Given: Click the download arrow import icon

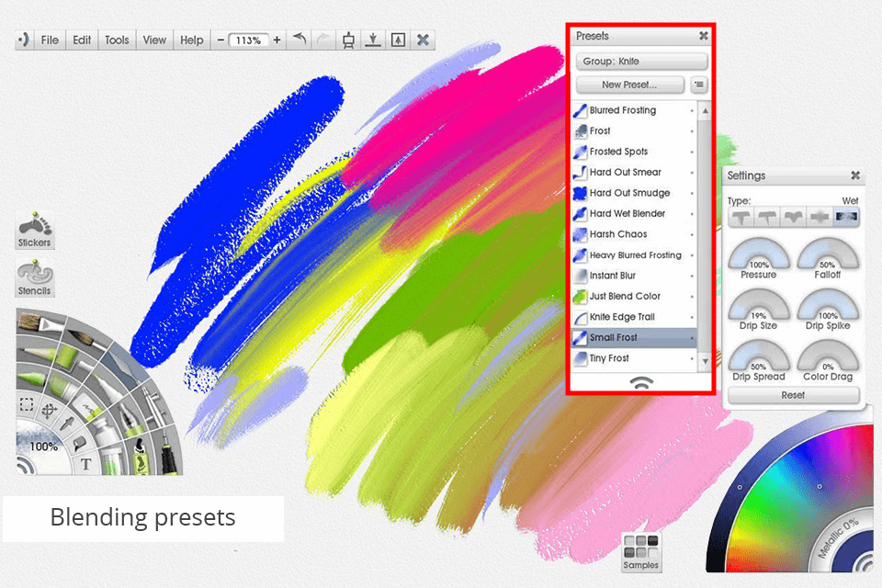Looking at the screenshot, I should coord(373,40).
